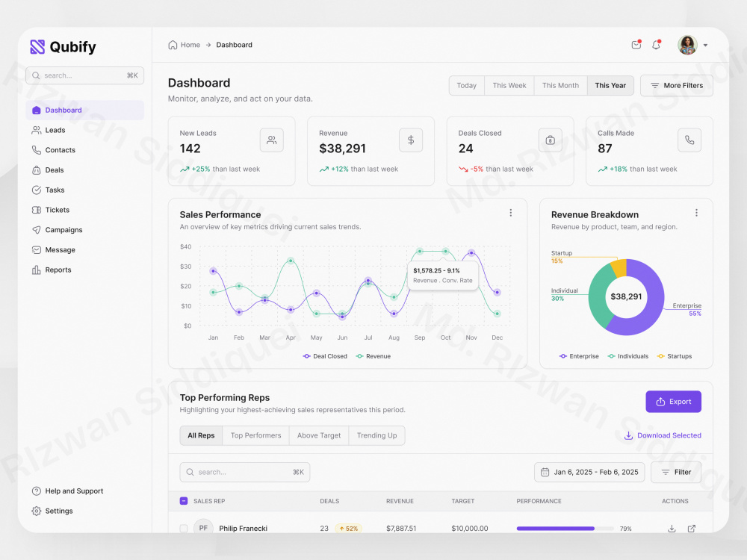Viewport: 747px width, 560px height.
Task: Click the purple Enterprise donut segment
Action: point(654,310)
